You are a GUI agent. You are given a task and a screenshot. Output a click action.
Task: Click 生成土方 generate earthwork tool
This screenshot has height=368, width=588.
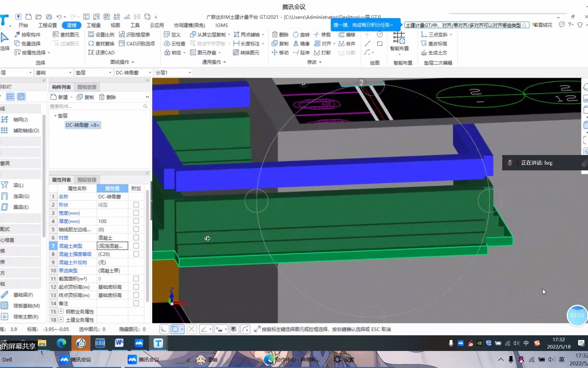tap(434, 52)
